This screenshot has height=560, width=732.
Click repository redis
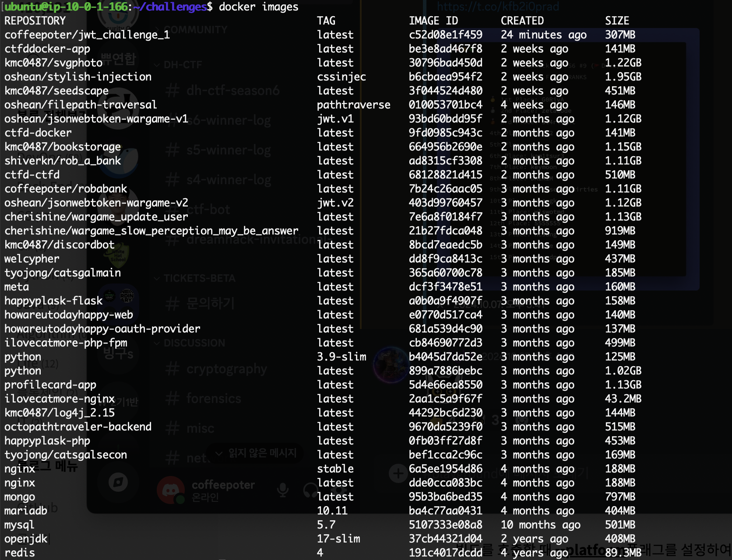coord(20,553)
